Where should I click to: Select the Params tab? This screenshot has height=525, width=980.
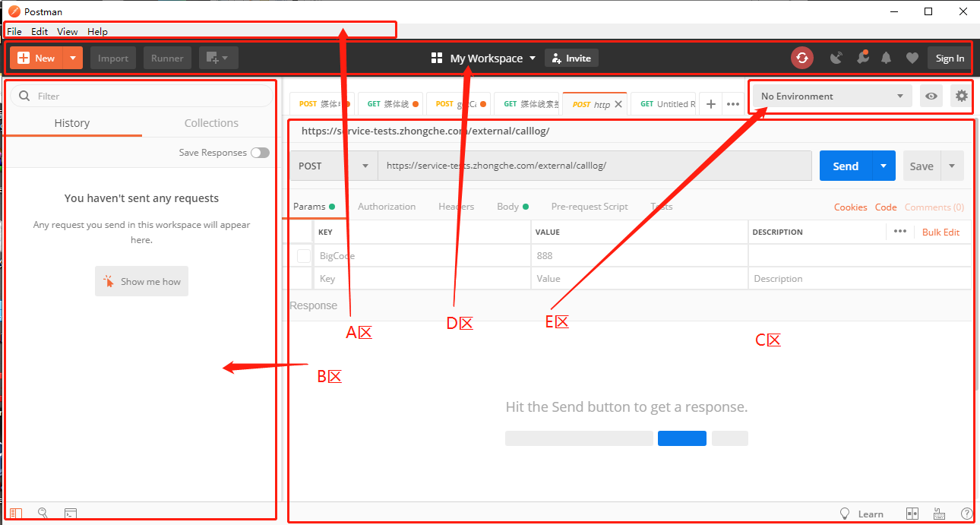pos(314,207)
